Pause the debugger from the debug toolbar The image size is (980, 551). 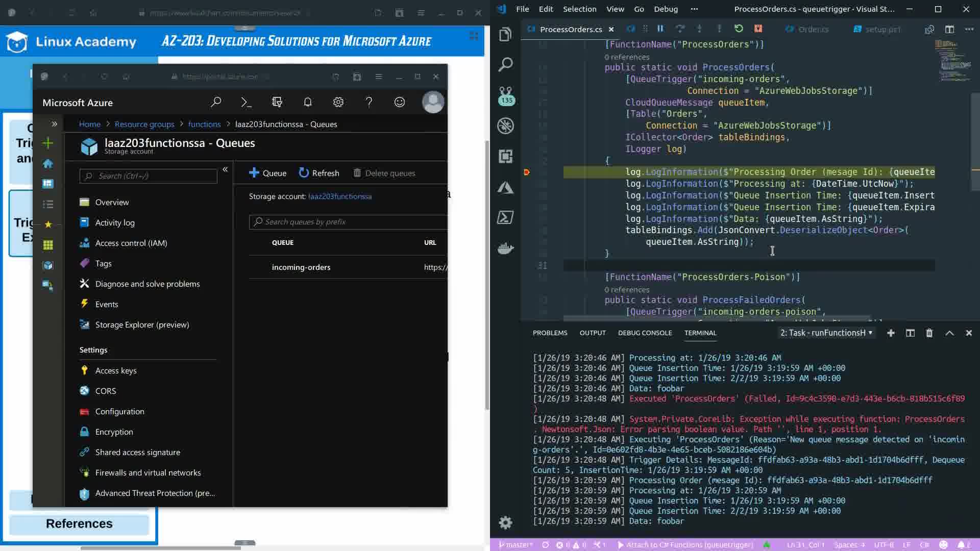(x=660, y=29)
